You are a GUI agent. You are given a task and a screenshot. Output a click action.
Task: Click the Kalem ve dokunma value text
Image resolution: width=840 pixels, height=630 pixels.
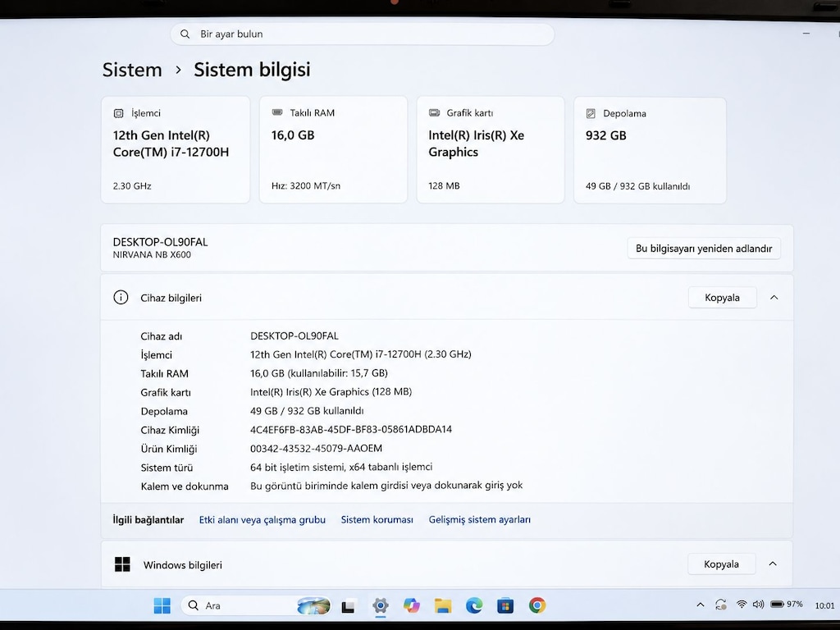click(x=386, y=486)
